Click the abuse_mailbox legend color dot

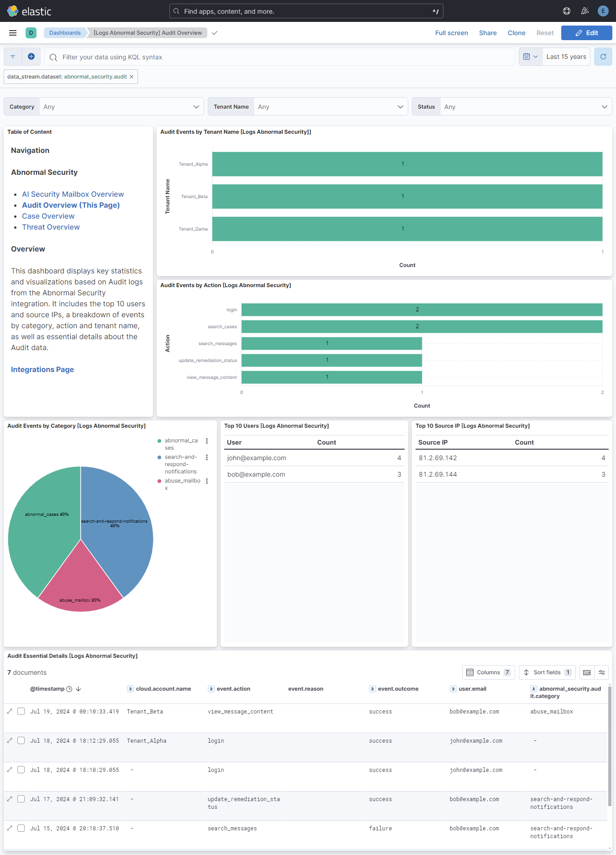click(159, 481)
